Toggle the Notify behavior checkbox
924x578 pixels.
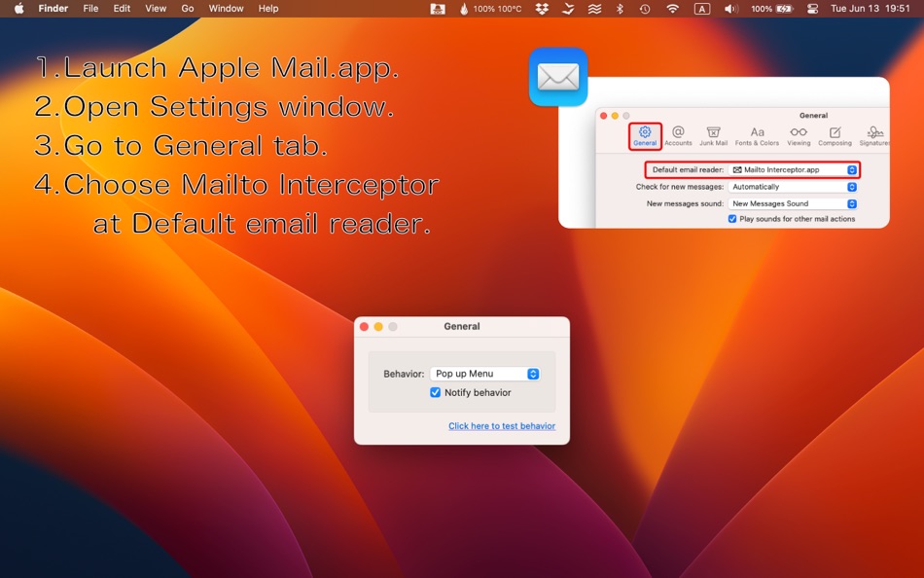[x=435, y=393]
